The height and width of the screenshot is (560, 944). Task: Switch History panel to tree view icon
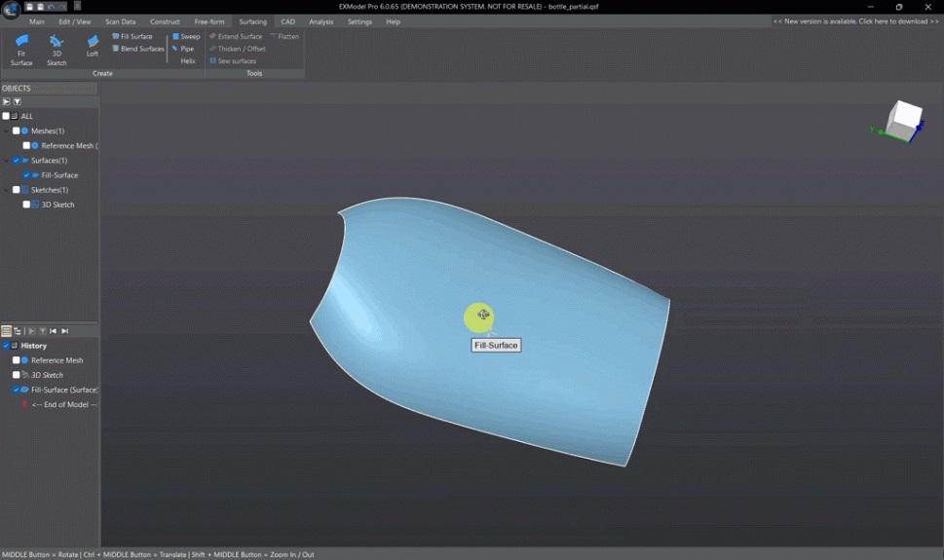click(x=18, y=331)
